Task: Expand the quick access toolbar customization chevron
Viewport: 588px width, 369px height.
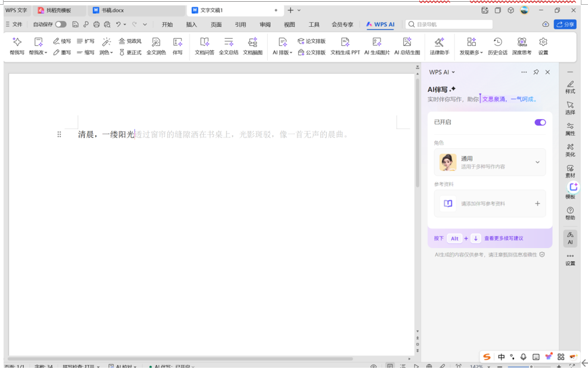Action: pyautogui.click(x=145, y=24)
